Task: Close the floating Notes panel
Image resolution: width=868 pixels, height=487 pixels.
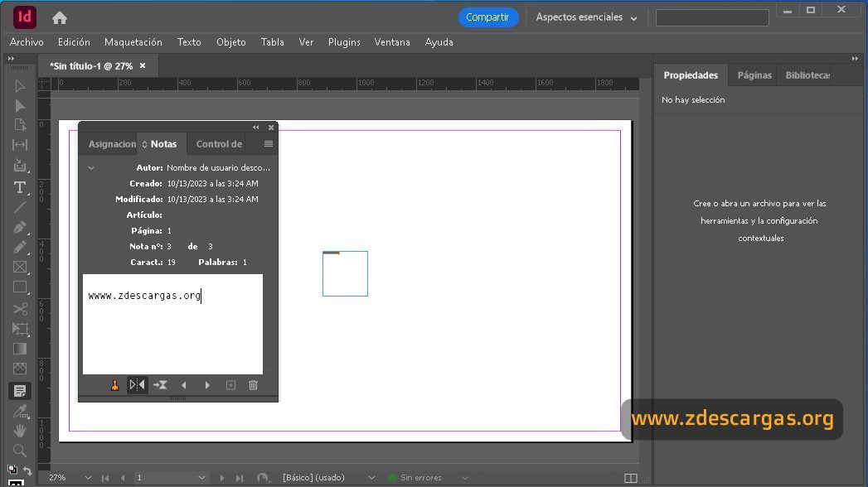Action: pyautogui.click(x=271, y=128)
